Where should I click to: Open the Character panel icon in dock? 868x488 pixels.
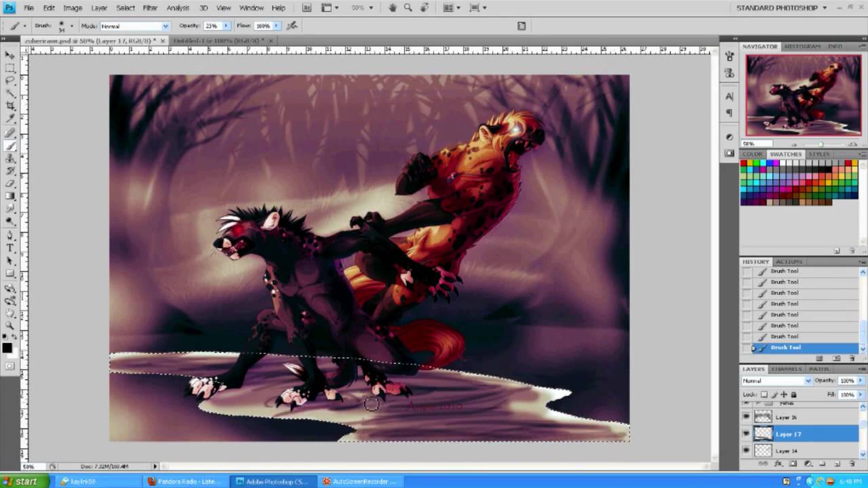point(729,96)
